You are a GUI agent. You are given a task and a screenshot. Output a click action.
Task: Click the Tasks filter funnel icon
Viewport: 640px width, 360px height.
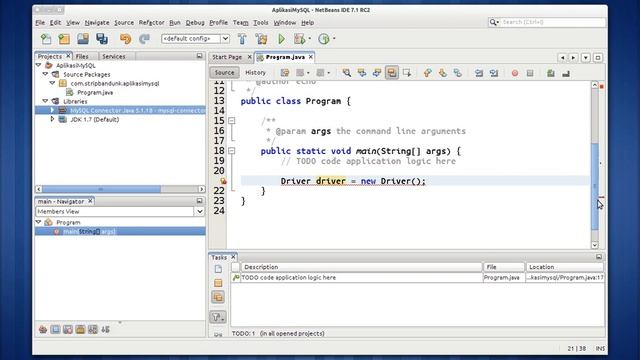[x=218, y=317]
